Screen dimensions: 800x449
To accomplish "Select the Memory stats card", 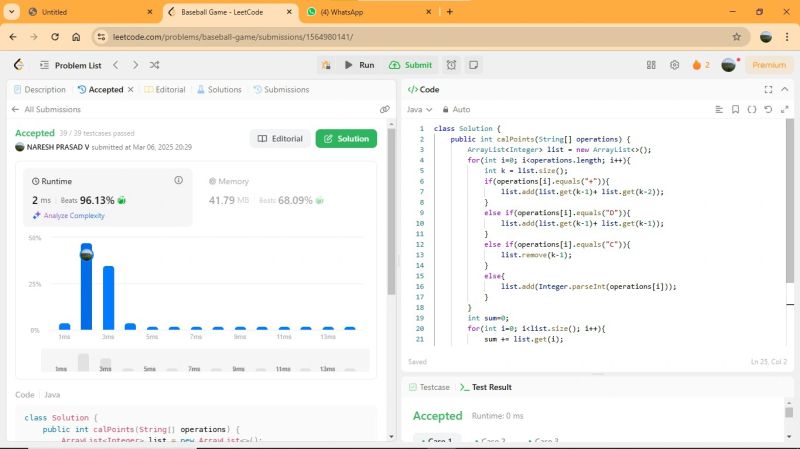I will click(x=285, y=197).
